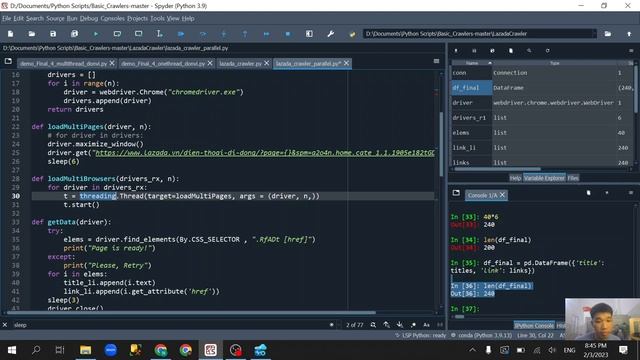Save variable data as in Variable Explorer

(x=492, y=51)
